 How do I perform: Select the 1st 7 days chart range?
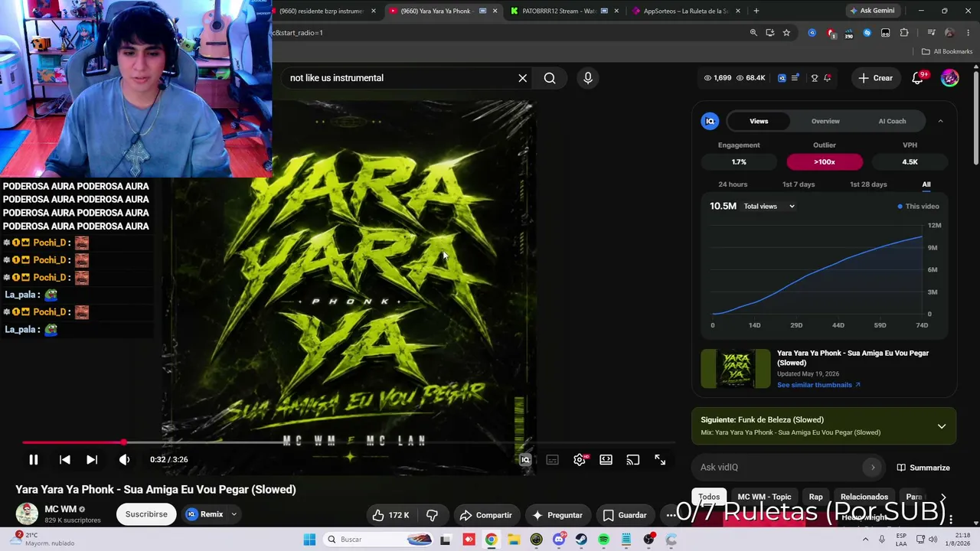tap(799, 184)
